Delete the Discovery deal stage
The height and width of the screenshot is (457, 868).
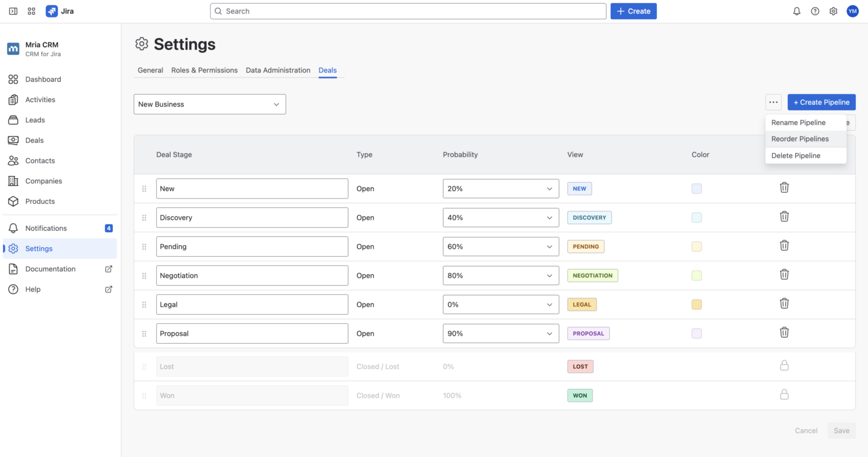[x=784, y=216]
